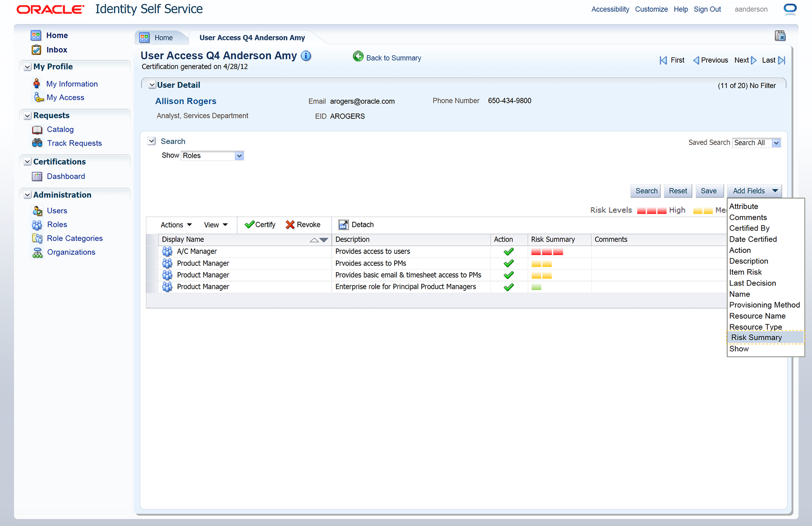Click the Role Categories icon
Screen dimensions: 812x526
[37, 238]
